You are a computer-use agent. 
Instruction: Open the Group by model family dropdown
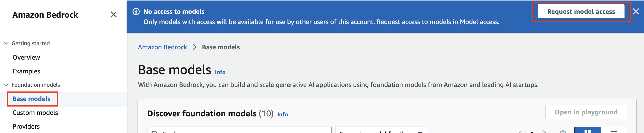381,130
